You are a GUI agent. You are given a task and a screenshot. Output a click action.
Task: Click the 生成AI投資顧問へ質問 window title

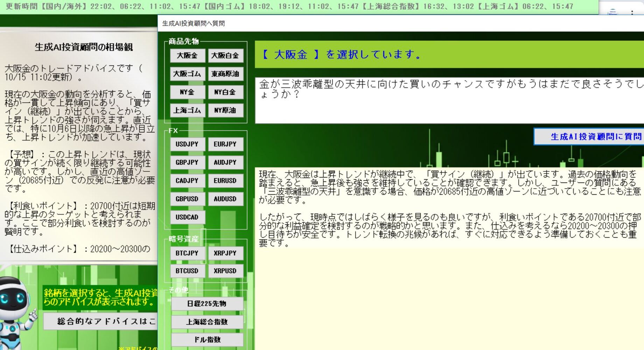(x=193, y=23)
